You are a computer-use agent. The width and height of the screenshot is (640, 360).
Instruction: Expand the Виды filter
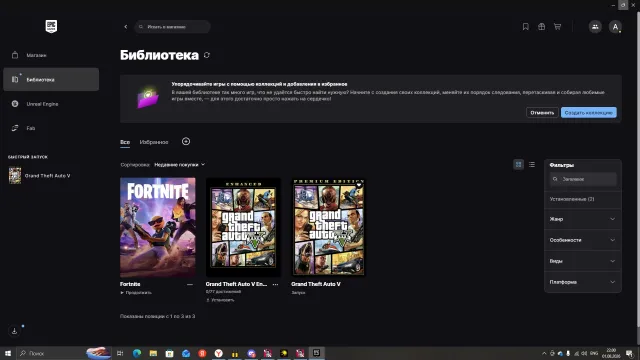click(x=582, y=261)
